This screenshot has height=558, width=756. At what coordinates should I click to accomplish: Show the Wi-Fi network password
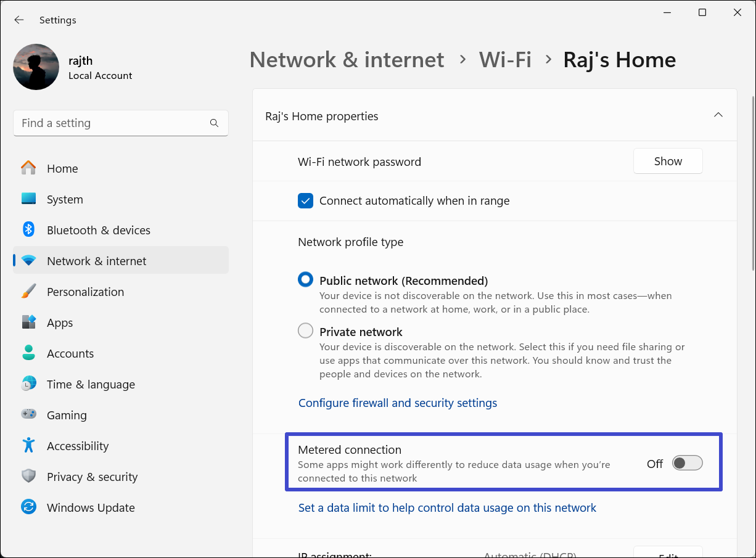(x=668, y=162)
